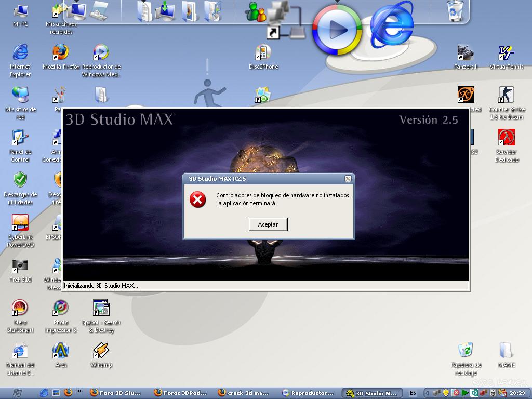This screenshot has height=399, width=532.
Task: Click computer monitor icon in top dock
Action: 77,10
